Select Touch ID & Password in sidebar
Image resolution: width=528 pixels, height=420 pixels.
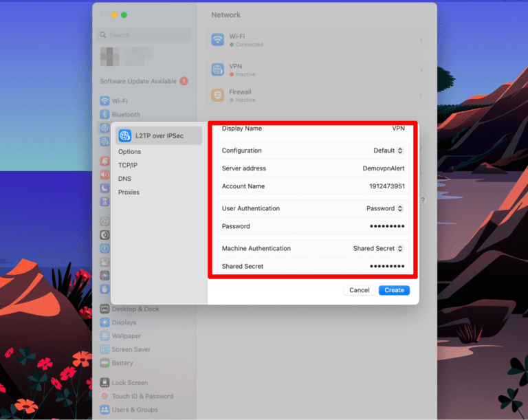[142, 396]
